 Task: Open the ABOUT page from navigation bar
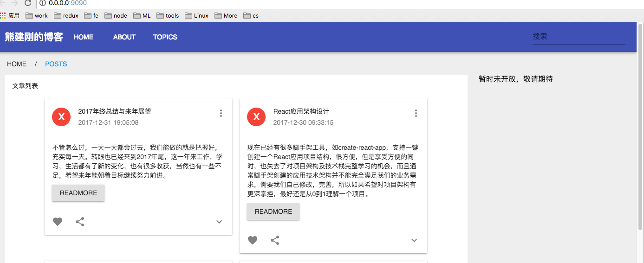[124, 37]
